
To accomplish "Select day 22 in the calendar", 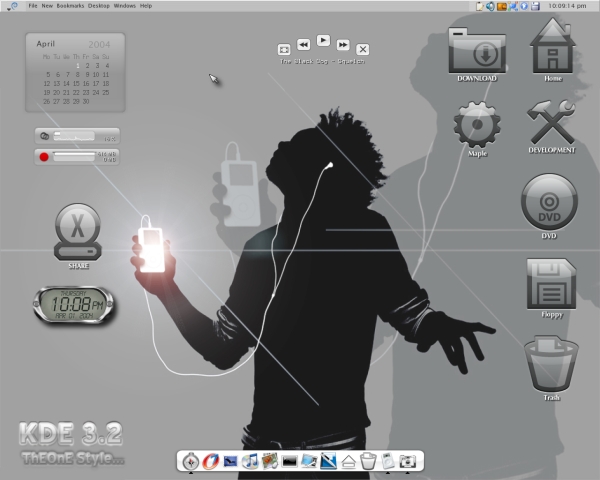I will [x=76, y=92].
